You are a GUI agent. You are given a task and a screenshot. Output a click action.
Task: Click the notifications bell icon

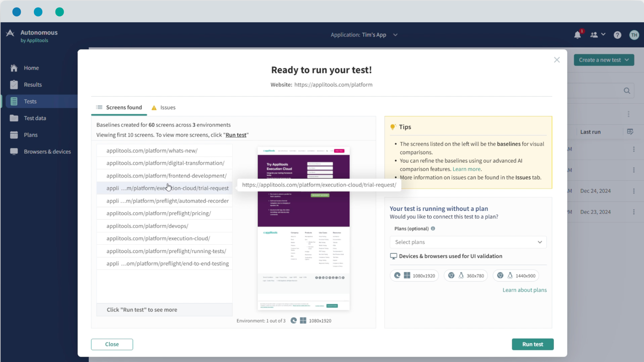577,35
